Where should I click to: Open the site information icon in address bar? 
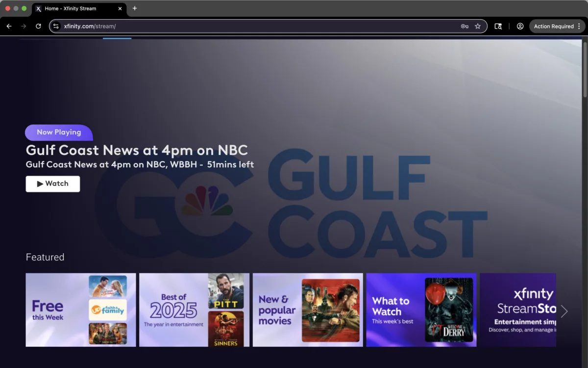click(56, 26)
